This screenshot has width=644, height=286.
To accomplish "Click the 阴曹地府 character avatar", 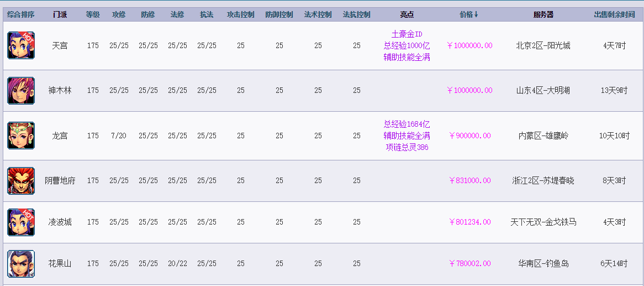I will 21,181.
